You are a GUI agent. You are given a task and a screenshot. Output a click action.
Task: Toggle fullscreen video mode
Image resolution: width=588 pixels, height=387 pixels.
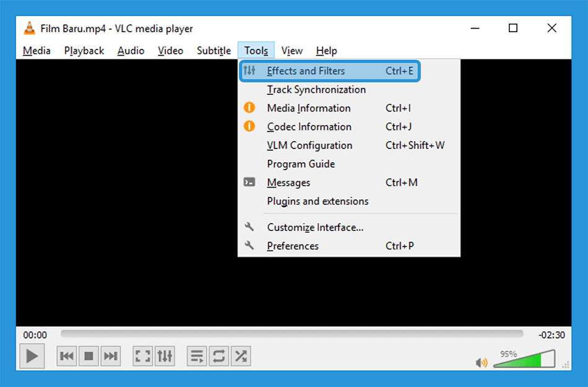click(143, 356)
